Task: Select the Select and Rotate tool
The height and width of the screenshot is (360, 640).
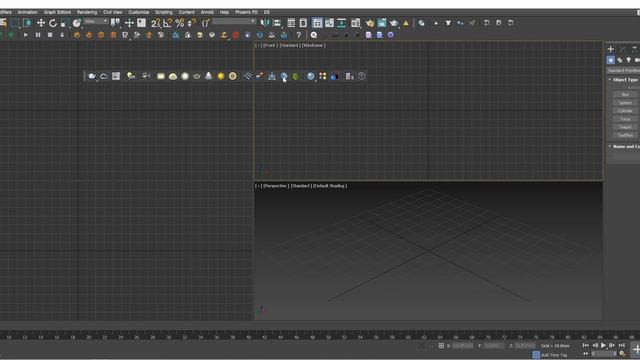Action: pos(53,23)
